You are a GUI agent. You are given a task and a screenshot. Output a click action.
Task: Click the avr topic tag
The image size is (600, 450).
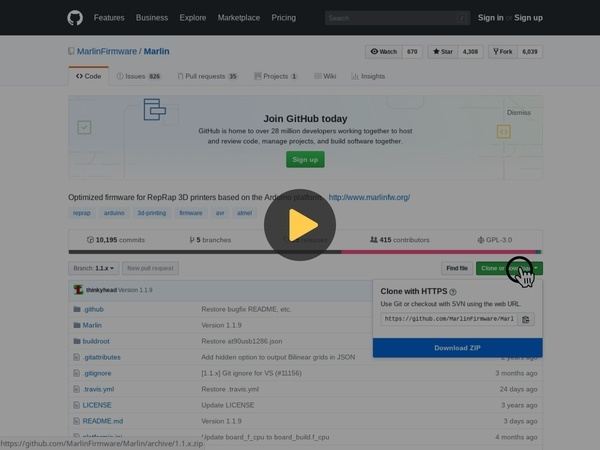click(x=220, y=213)
